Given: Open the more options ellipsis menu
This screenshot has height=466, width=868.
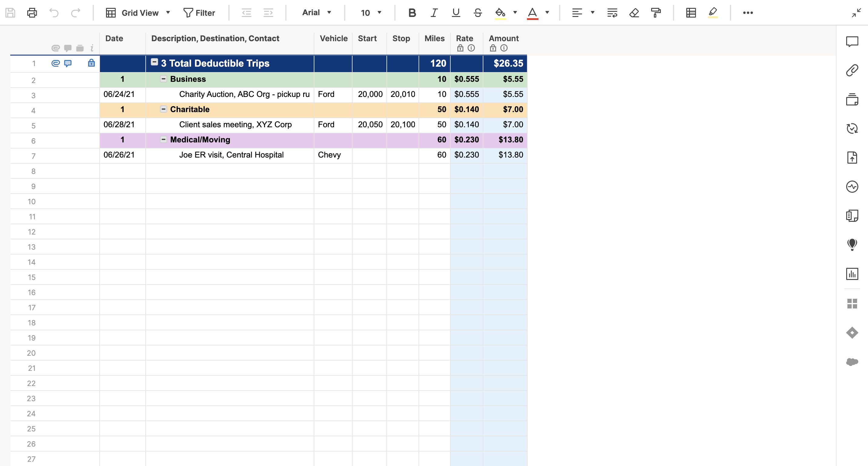Looking at the screenshot, I should coord(748,13).
